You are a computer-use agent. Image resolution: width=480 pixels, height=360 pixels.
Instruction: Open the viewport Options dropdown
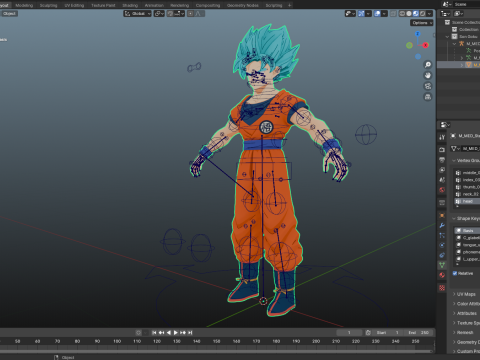[422, 23]
